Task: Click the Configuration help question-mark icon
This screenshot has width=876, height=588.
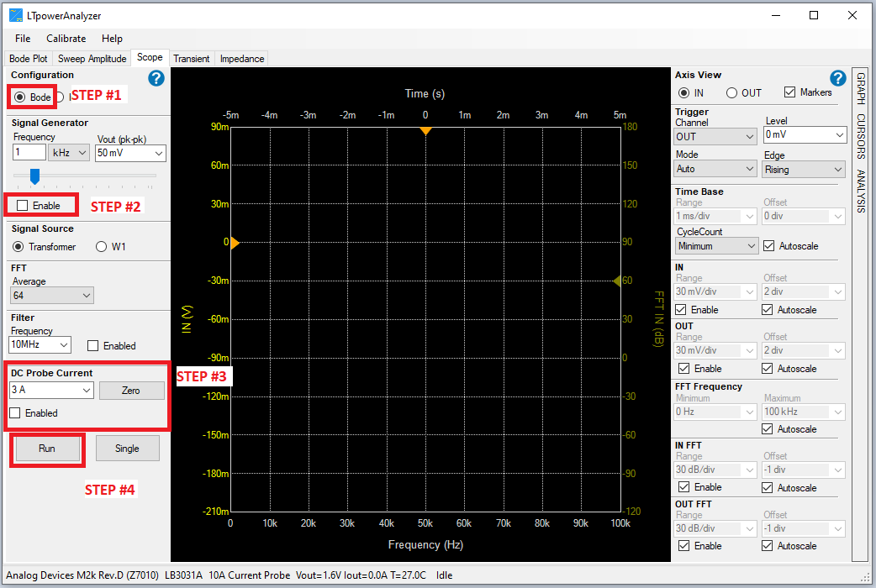Action: click(x=156, y=78)
